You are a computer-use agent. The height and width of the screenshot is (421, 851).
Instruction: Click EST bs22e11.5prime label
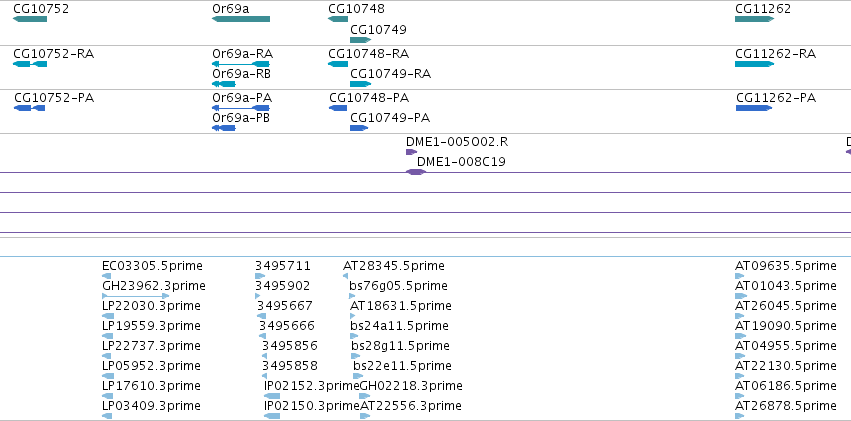[402, 366]
